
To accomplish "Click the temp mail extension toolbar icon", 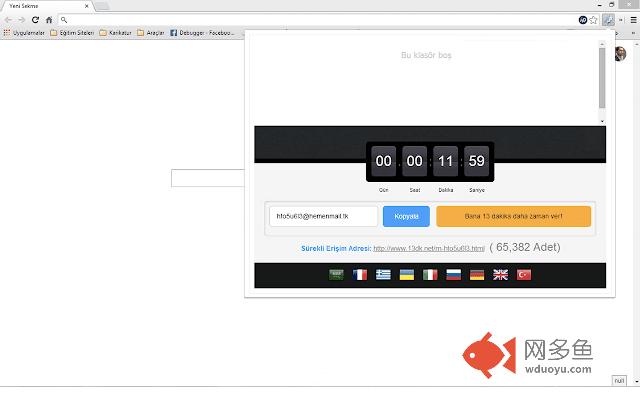I will (609, 19).
